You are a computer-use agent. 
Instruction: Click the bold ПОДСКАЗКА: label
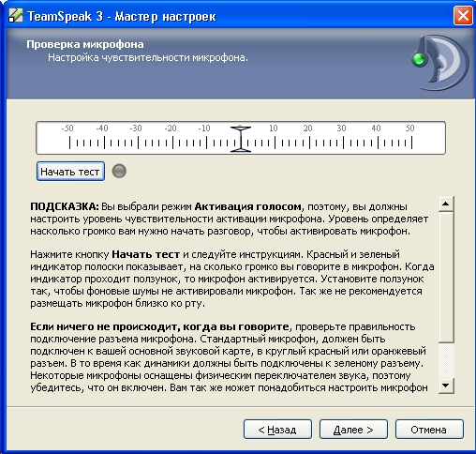click(x=65, y=206)
